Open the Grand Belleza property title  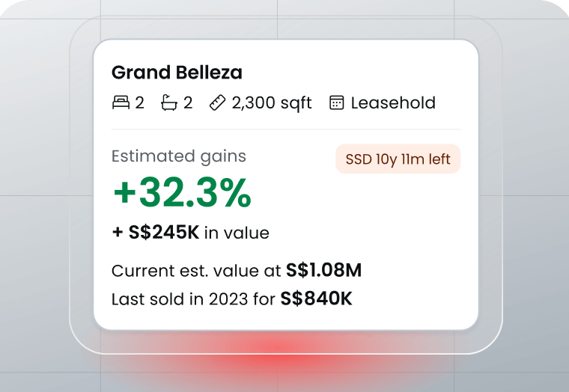[177, 73]
